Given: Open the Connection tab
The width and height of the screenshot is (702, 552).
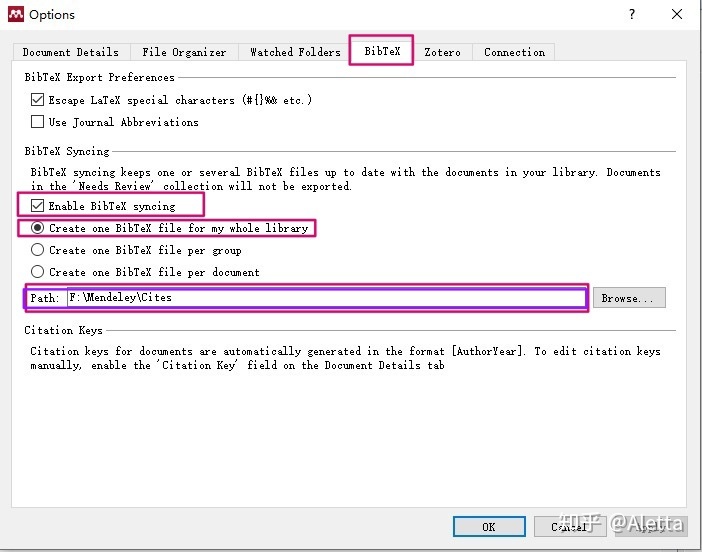Looking at the screenshot, I should 514,52.
